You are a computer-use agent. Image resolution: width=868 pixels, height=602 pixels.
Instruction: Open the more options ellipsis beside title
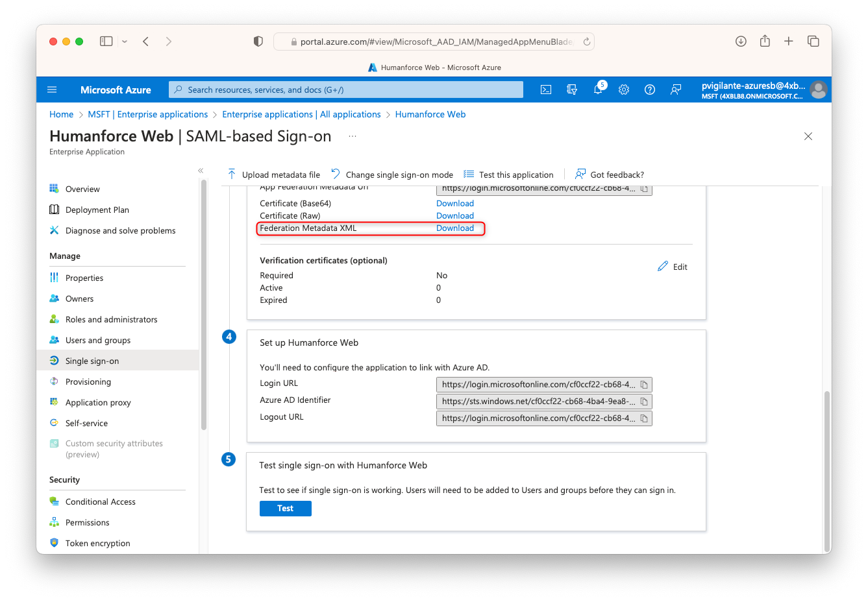pyautogui.click(x=353, y=136)
